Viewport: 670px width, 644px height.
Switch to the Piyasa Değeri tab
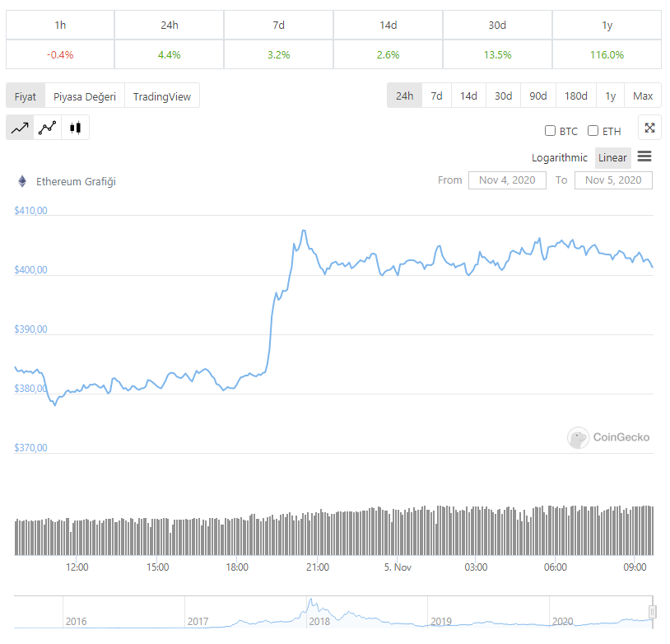coord(85,96)
